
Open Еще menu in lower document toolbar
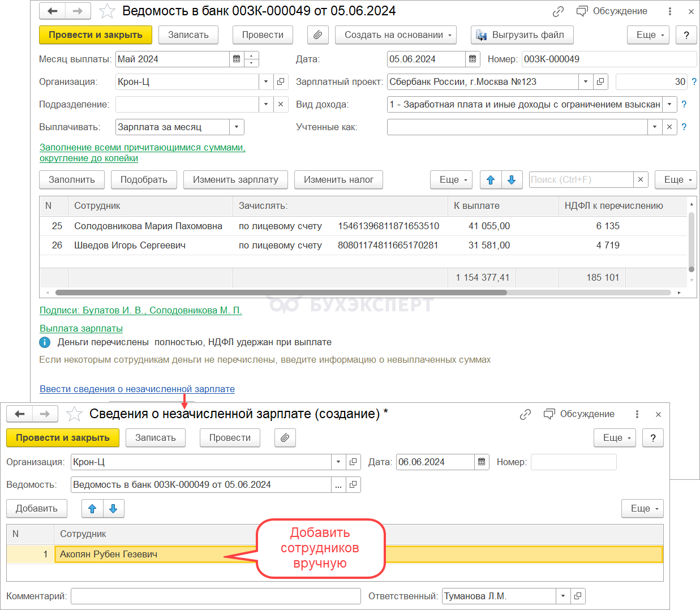tap(615, 437)
